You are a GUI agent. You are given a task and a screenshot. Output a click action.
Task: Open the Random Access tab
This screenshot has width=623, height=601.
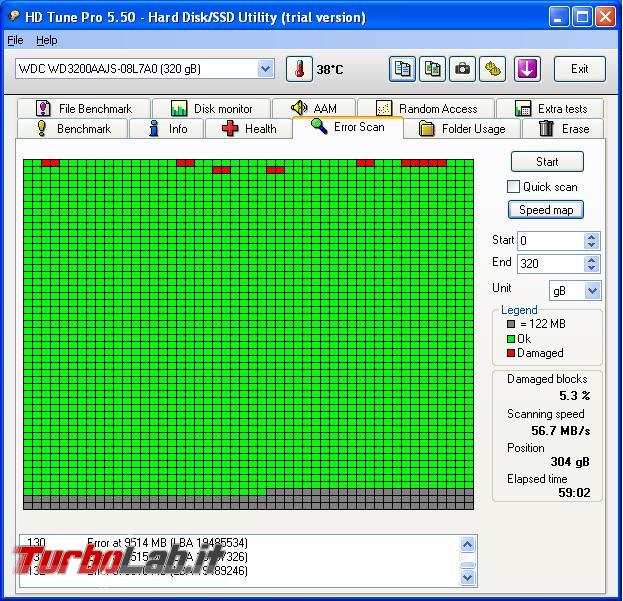pos(426,108)
